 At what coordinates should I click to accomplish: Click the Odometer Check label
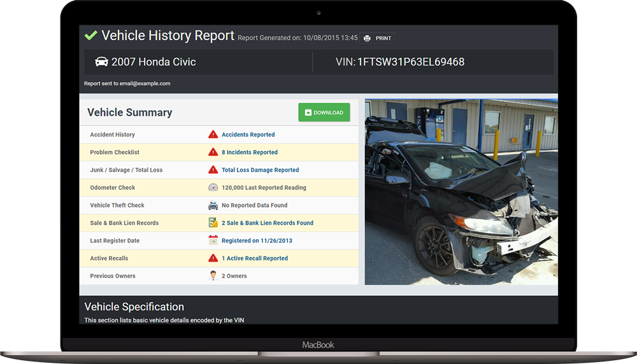[113, 188]
